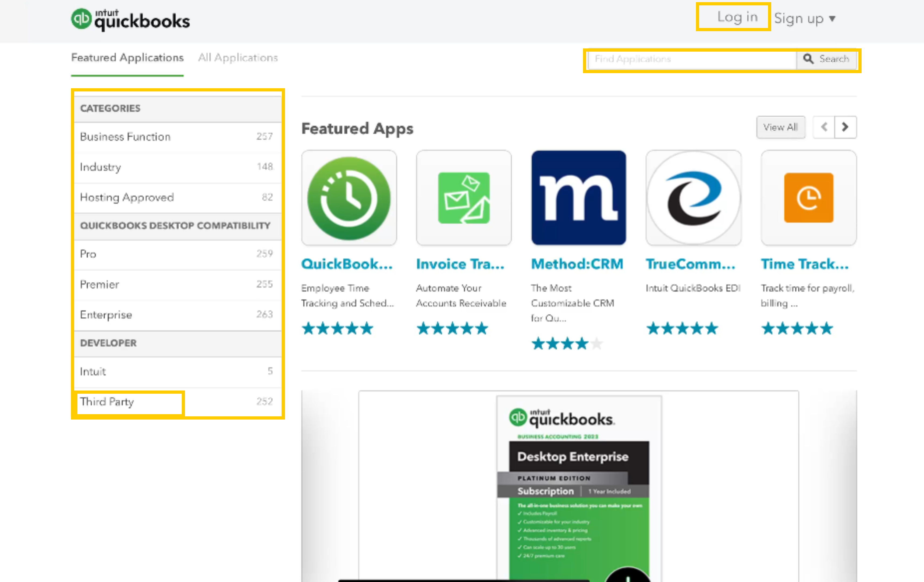Screen dimensions: 924x582
Task: Filter by Pro desktop compatibility
Action: pos(178,254)
